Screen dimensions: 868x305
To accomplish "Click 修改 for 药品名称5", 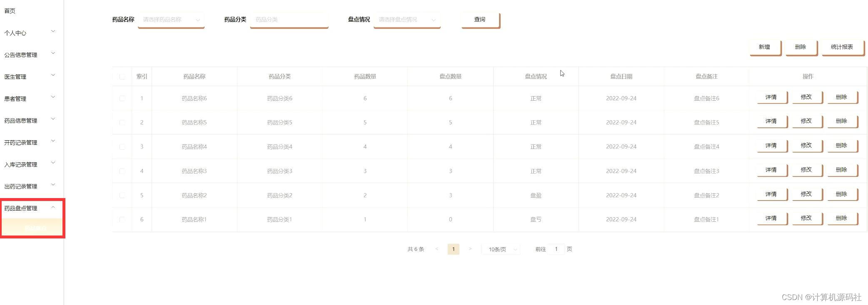I will pyautogui.click(x=807, y=121).
